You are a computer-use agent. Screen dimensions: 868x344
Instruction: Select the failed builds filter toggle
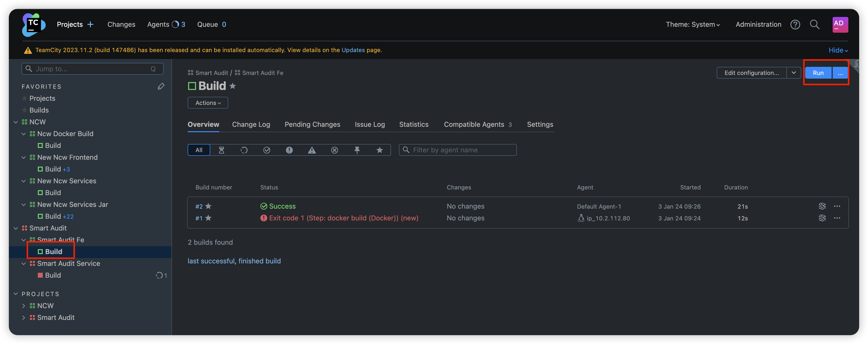pyautogui.click(x=289, y=150)
